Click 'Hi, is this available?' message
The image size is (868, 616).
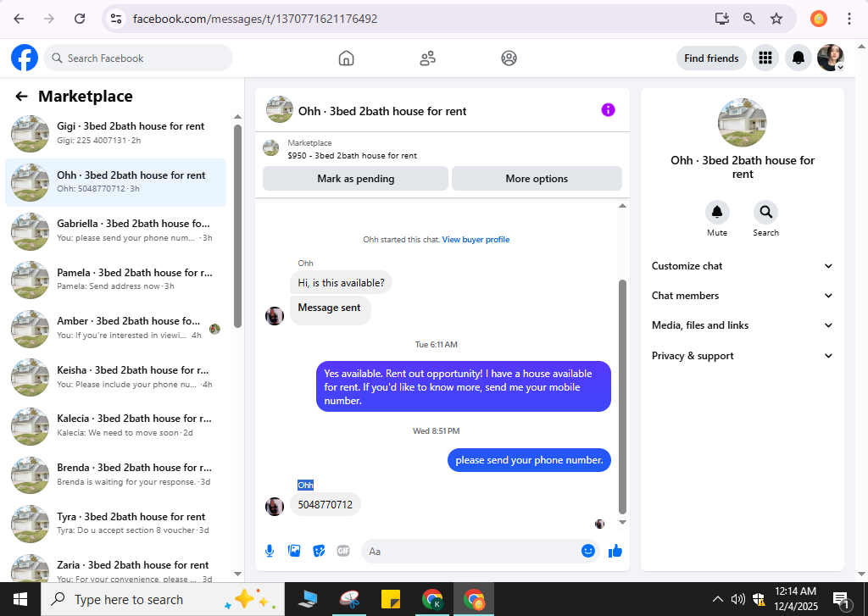[x=341, y=283]
